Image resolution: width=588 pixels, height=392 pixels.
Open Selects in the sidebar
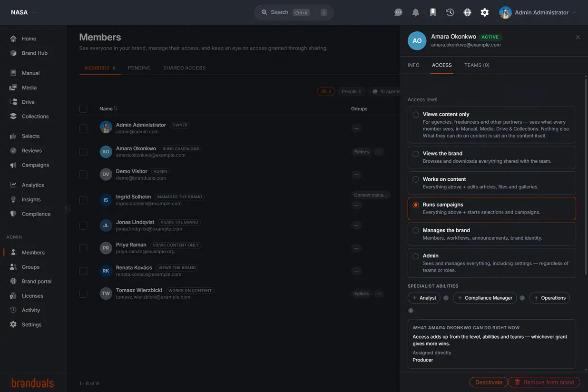(30, 136)
